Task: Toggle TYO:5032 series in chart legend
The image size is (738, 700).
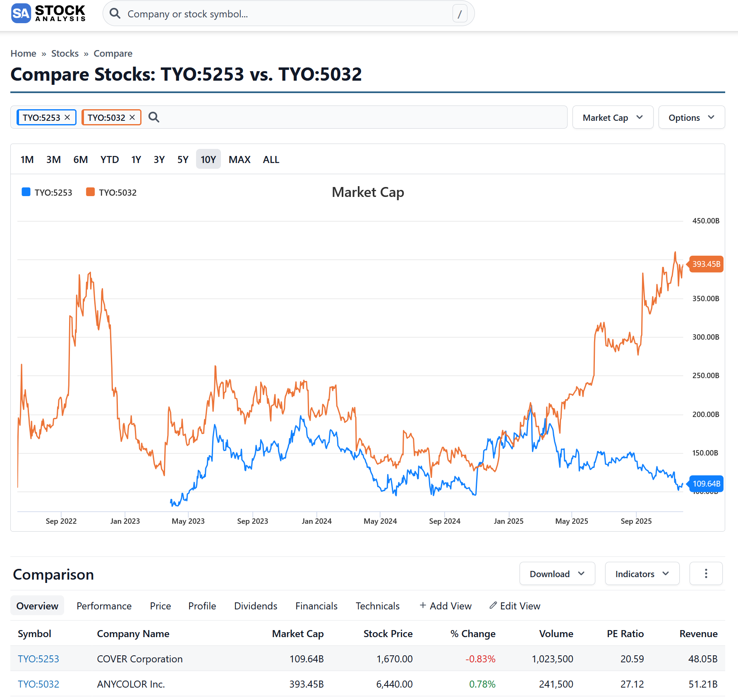Action: pos(111,192)
